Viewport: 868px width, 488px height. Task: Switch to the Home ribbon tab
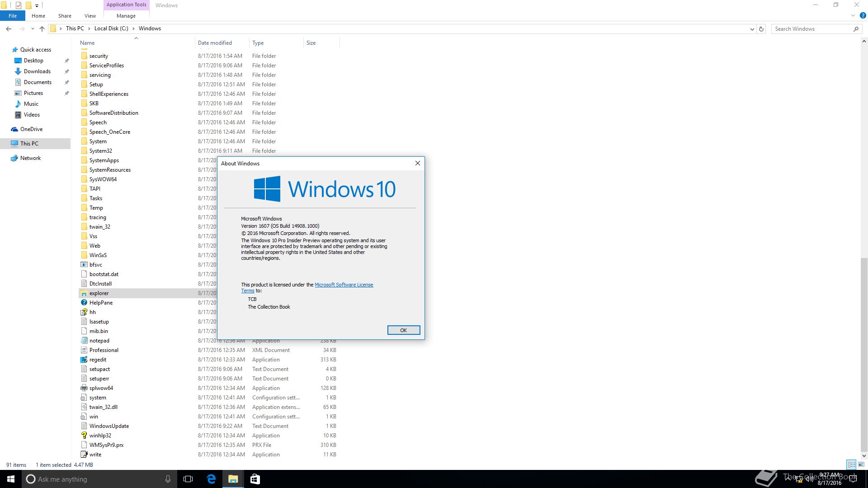[x=38, y=15]
